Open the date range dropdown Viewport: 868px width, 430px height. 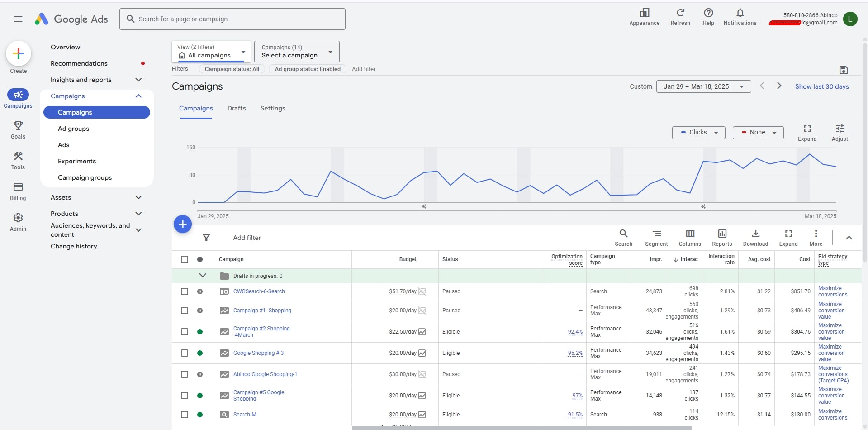coord(703,86)
